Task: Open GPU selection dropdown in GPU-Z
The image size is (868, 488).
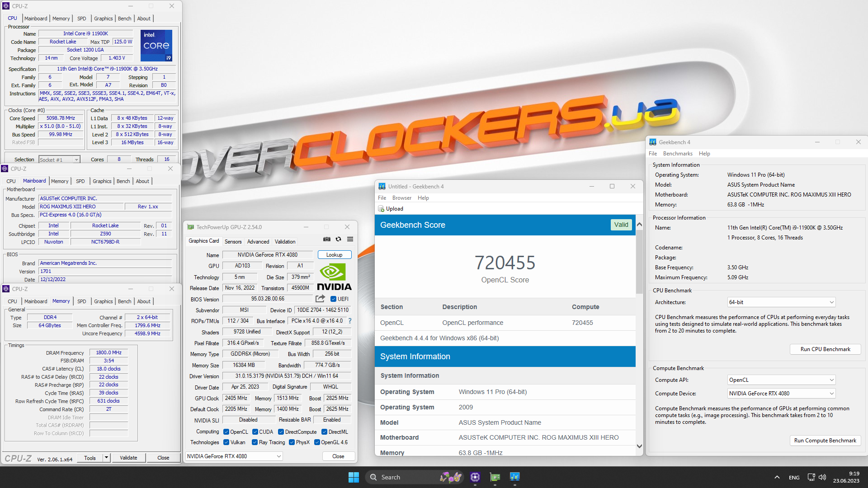Action: (x=234, y=456)
